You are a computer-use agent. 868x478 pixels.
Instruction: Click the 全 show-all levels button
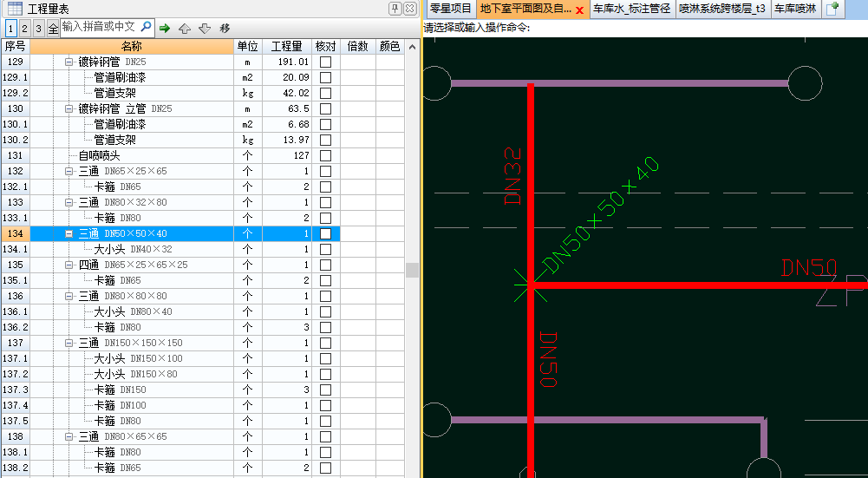[x=53, y=28]
